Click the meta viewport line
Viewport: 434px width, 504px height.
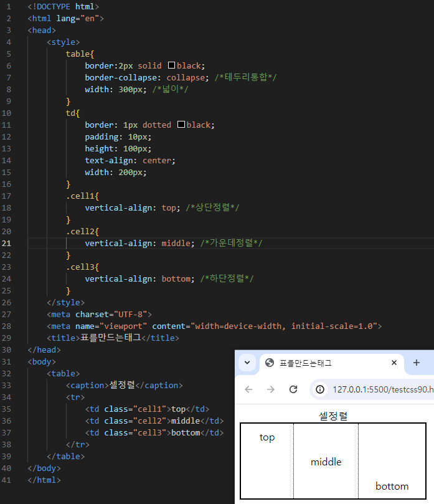214,326
